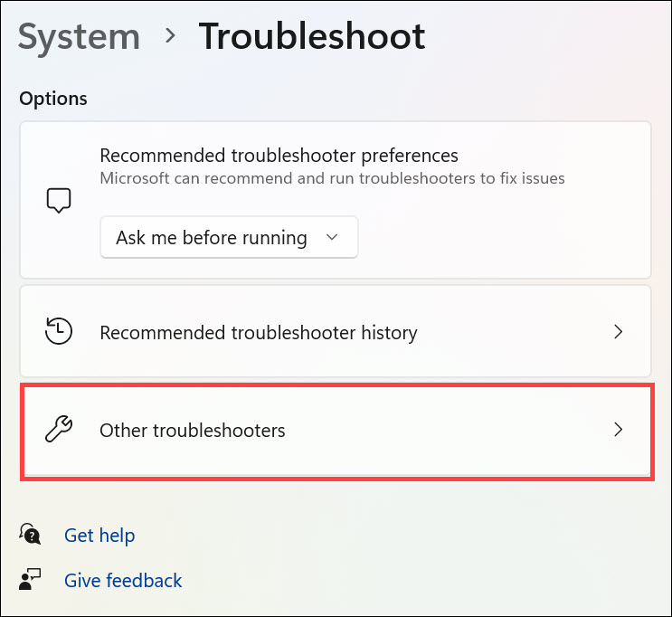Click the wrench icon
The width and height of the screenshot is (672, 617).
click(x=58, y=430)
